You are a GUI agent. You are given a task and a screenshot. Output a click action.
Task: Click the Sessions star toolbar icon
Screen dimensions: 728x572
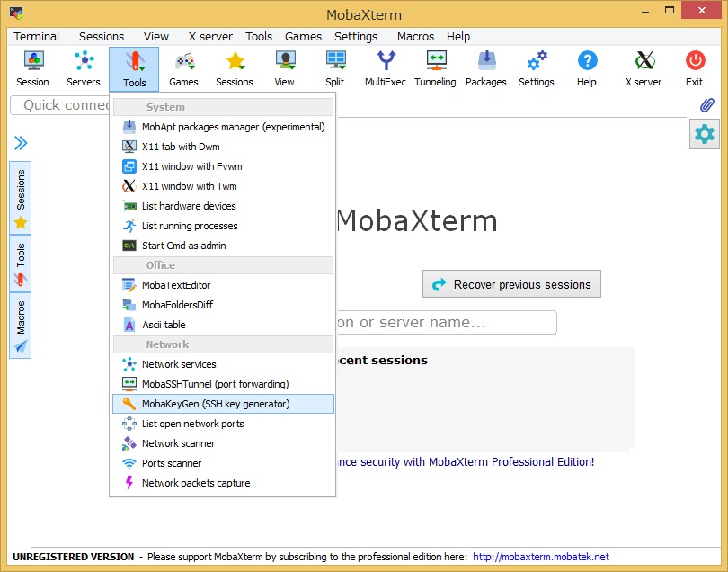click(235, 68)
